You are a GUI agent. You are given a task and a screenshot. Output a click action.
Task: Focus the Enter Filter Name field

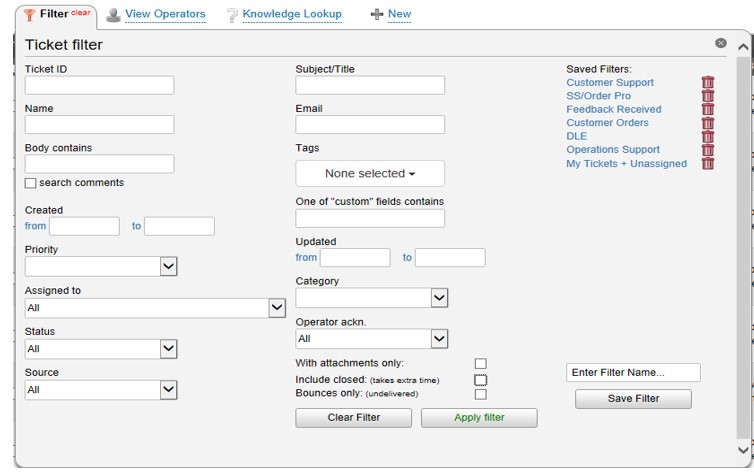tap(633, 373)
